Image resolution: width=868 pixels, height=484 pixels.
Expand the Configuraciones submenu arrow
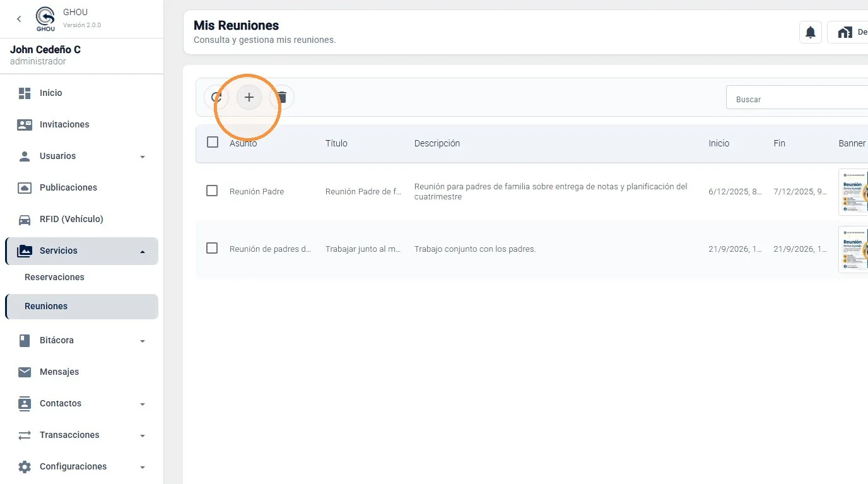143,467
